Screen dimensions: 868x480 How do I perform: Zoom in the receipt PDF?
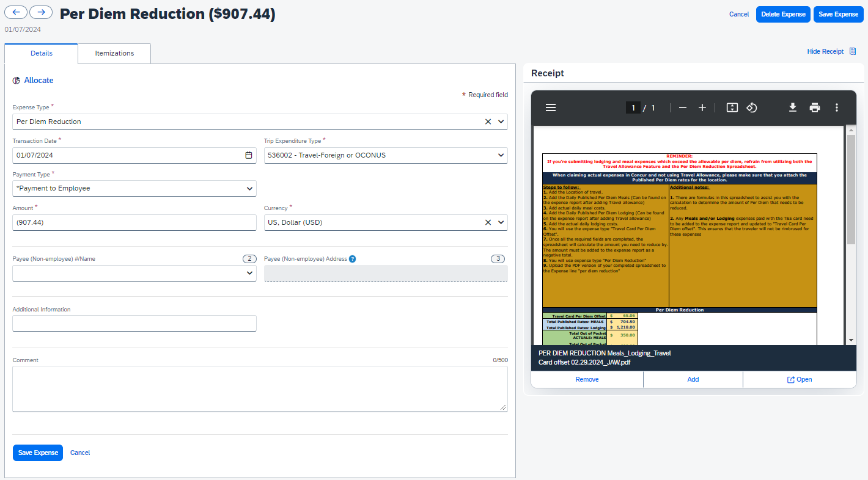tap(702, 107)
